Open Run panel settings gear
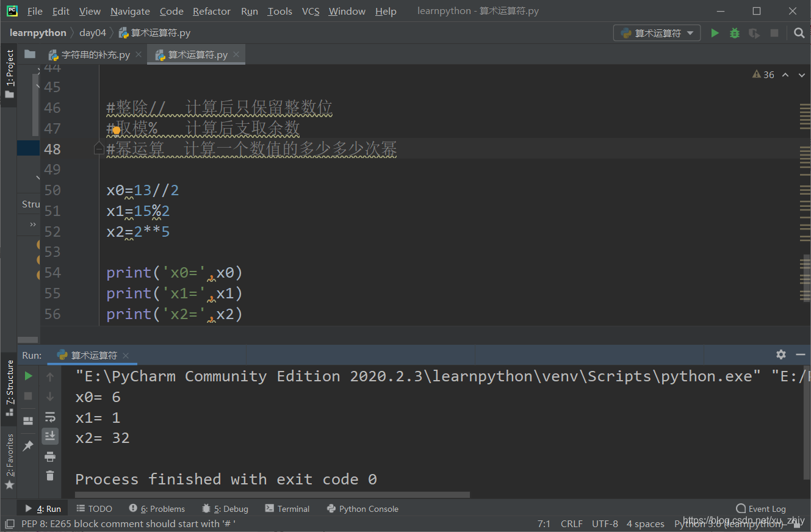Image resolution: width=811 pixels, height=532 pixels. pos(781,354)
